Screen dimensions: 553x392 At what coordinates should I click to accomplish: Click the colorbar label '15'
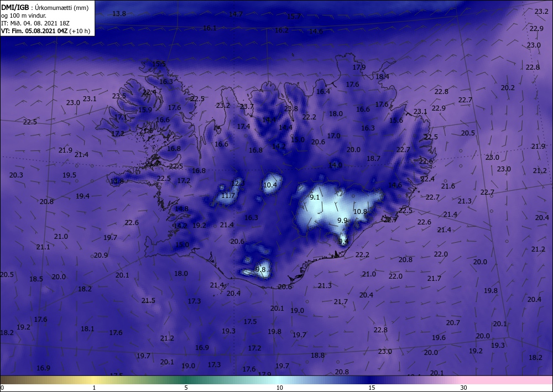pos(372,388)
